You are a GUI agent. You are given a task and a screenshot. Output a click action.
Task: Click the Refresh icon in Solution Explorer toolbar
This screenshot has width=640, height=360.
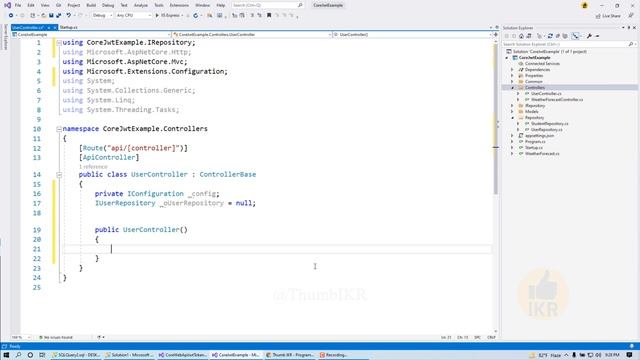tap(550, 36)
